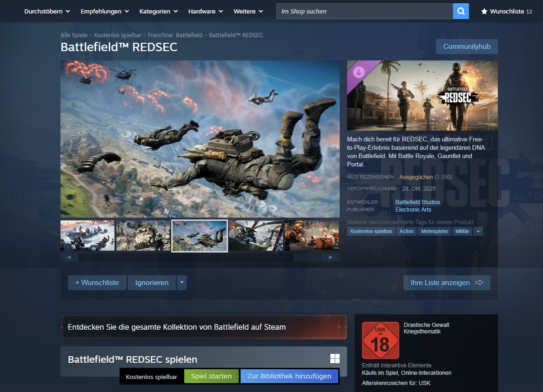Viewport: 543px width, 392px height.
Task: Toggle the + Wunschliste button
Action: click(x=97, y=283)
